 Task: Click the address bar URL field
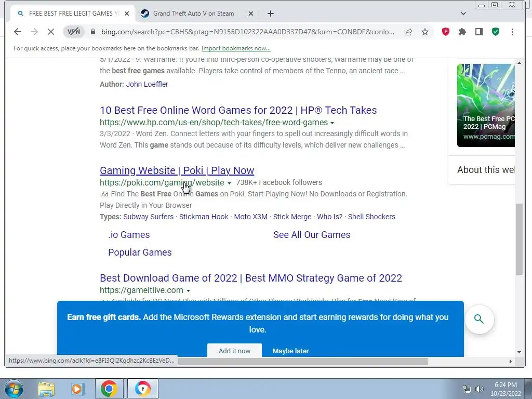coord(248,32)
